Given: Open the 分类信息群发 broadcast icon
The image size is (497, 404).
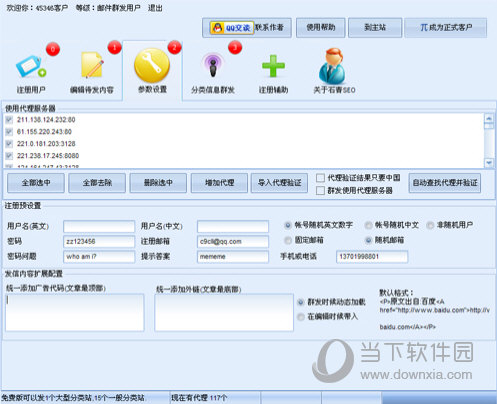Looking at the screenshot, I should [213, 65].
